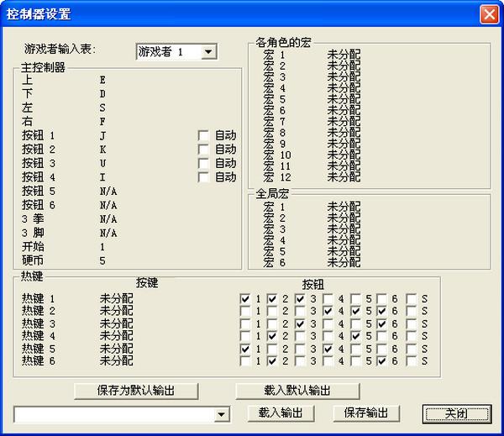Select the 热键 6 未分配 entry
This screenshot has height=436, width=504.
(117, 360)
